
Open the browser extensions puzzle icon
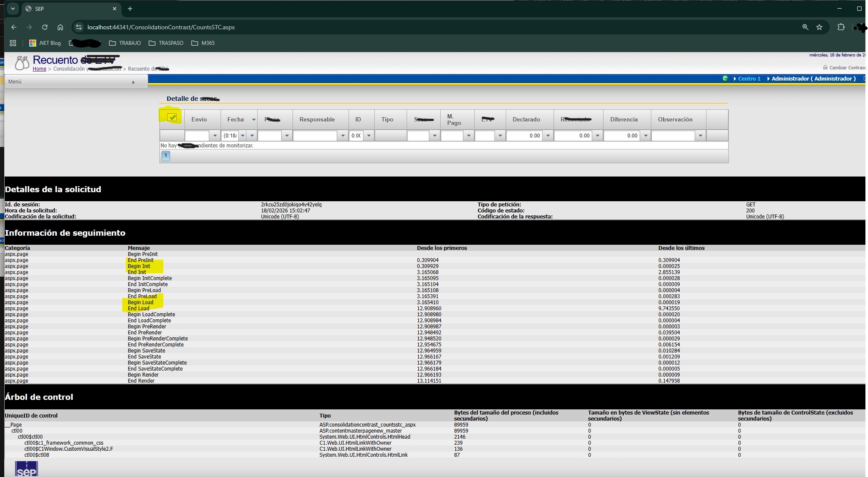pyautogui.click(x=841, y=27)
